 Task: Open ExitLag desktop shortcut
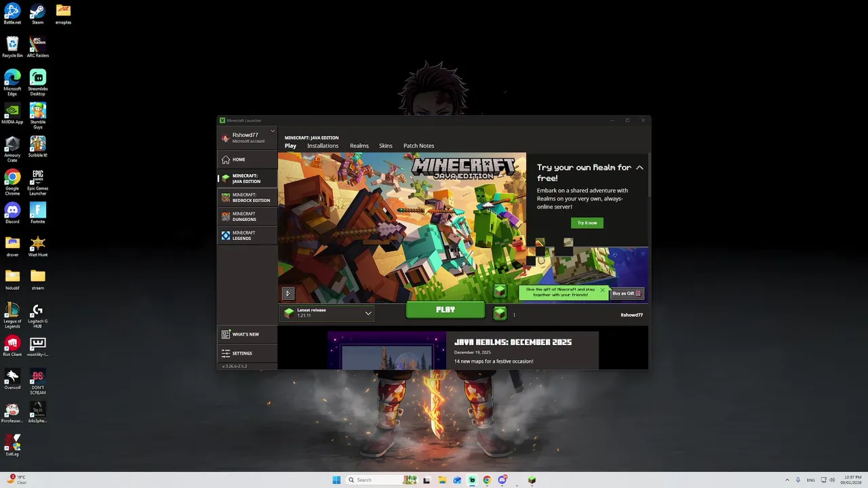[x=12, y=446]
